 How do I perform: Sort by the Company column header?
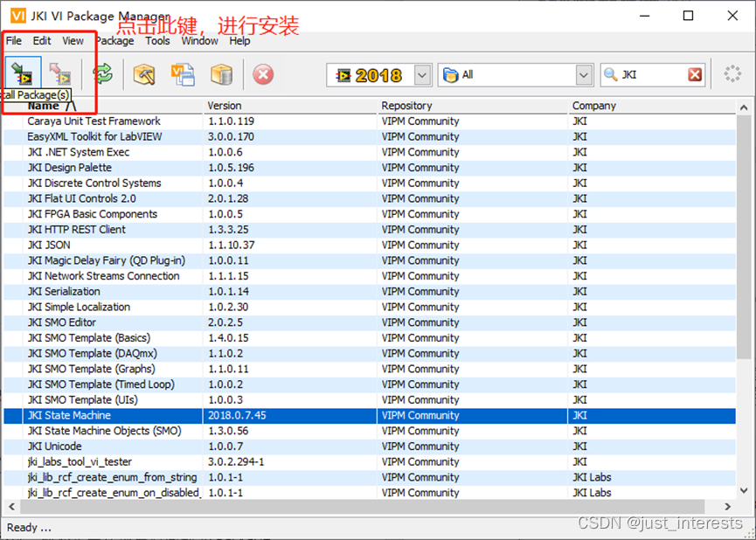click(x=652, y=106)
